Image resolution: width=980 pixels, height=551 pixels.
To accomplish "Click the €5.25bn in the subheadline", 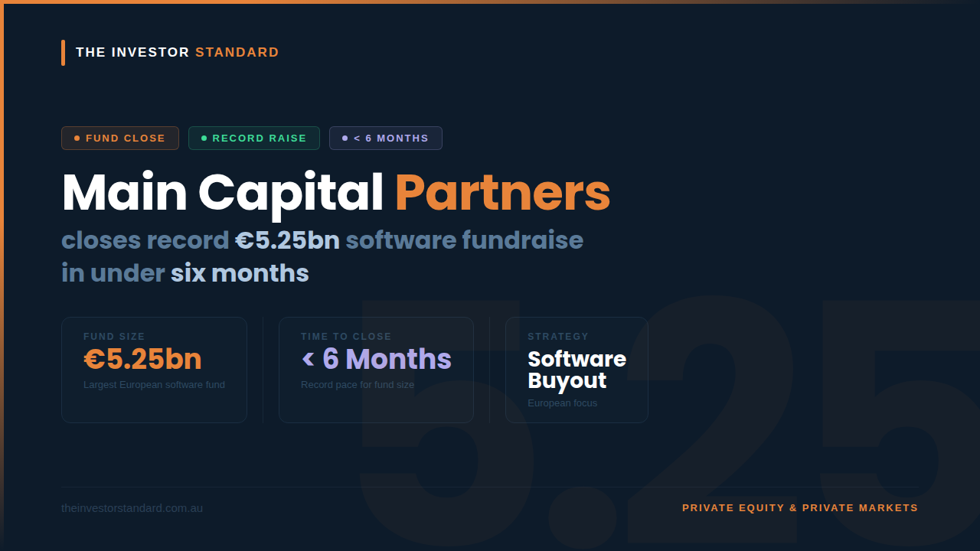I will click(x=287, y=240).
